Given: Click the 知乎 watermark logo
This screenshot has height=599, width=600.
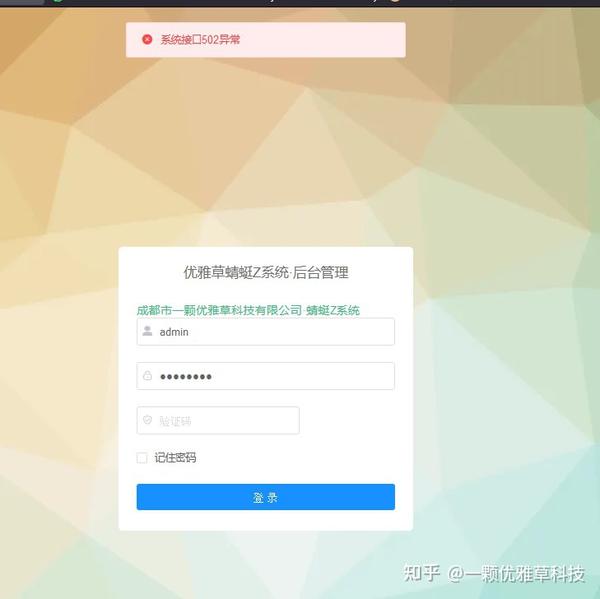Looking at the screenshot, I should click(422, 573).
